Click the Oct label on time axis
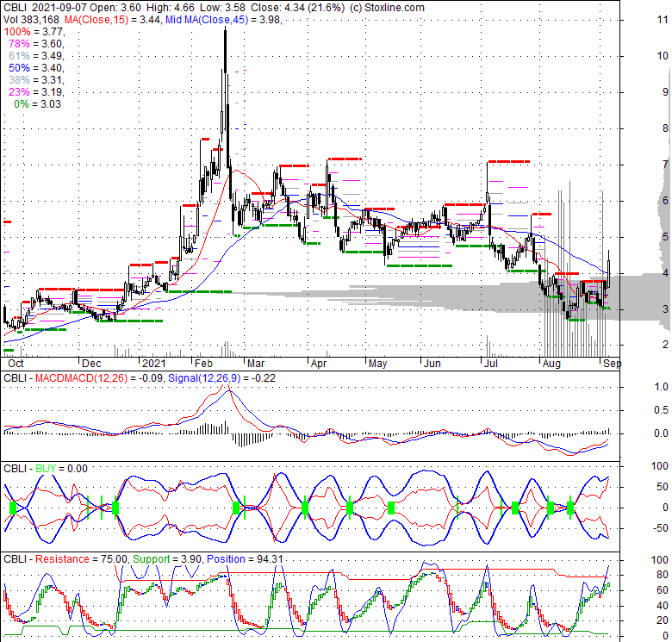 [16, 364]
